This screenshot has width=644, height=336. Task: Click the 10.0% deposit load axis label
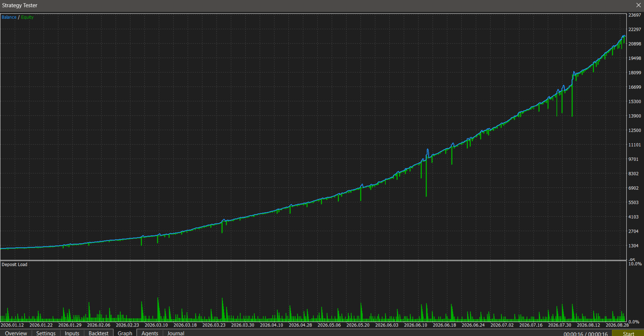click(635, 264)
